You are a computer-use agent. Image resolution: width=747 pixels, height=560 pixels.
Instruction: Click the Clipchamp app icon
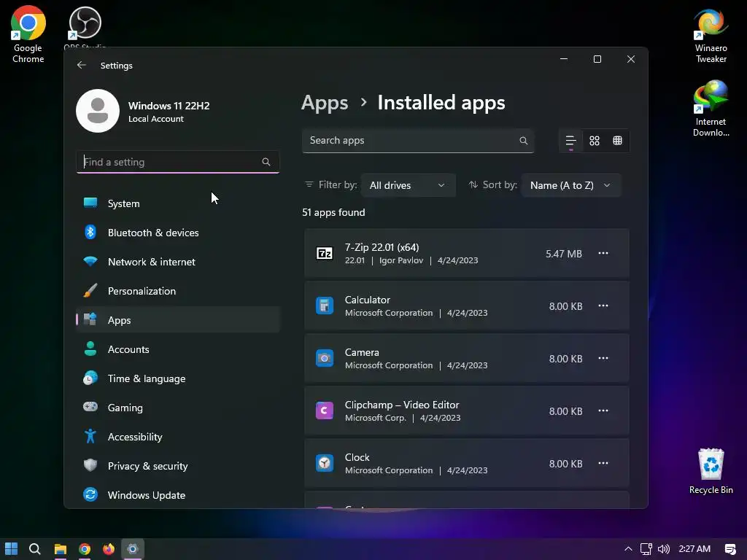click(325, 411)
